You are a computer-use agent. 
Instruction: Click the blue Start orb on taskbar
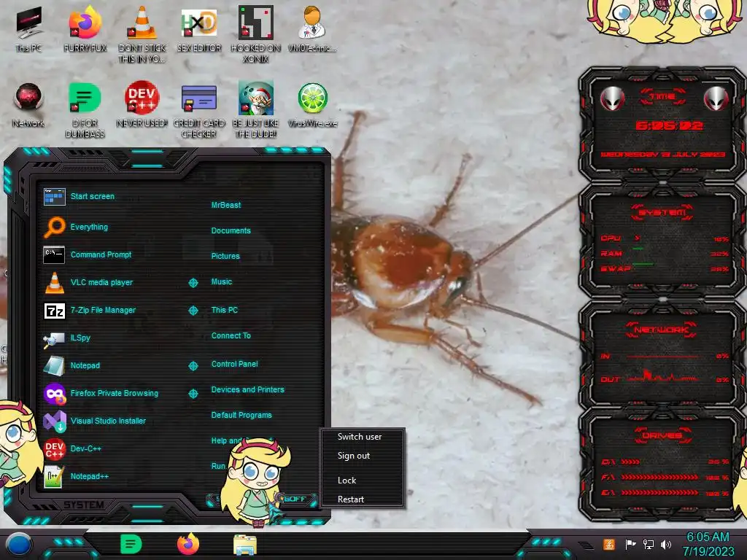[x=19, y=545]
